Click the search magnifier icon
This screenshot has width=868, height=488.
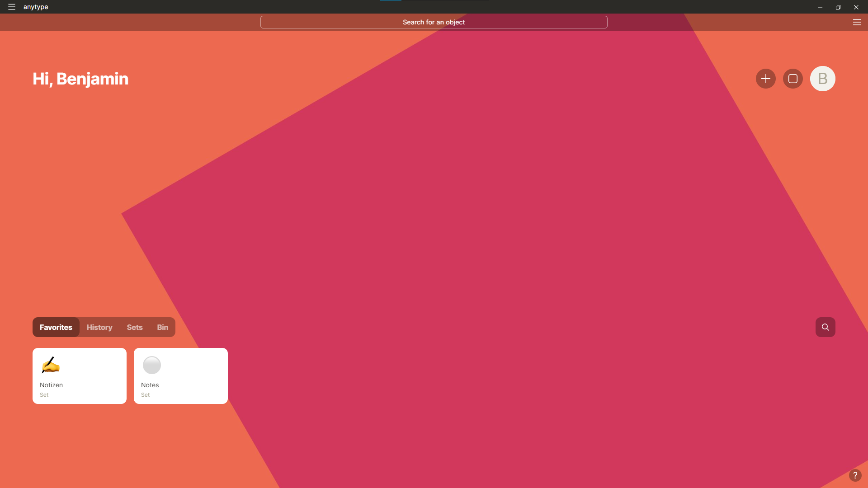click(825, 327)
